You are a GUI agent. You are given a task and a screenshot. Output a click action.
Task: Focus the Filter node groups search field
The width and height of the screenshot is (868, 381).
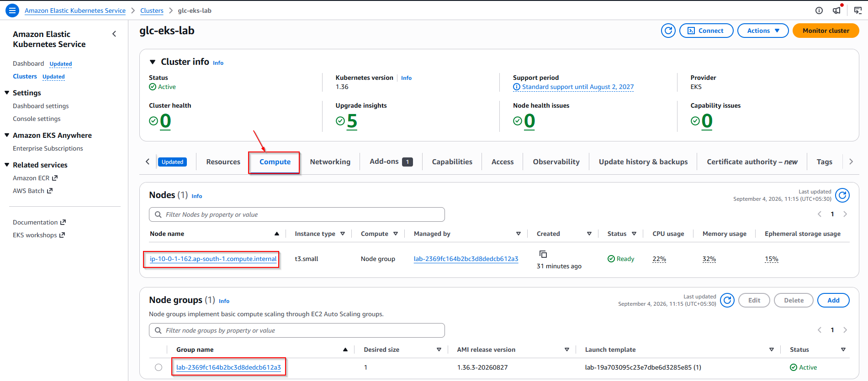(x=297, y=330)
